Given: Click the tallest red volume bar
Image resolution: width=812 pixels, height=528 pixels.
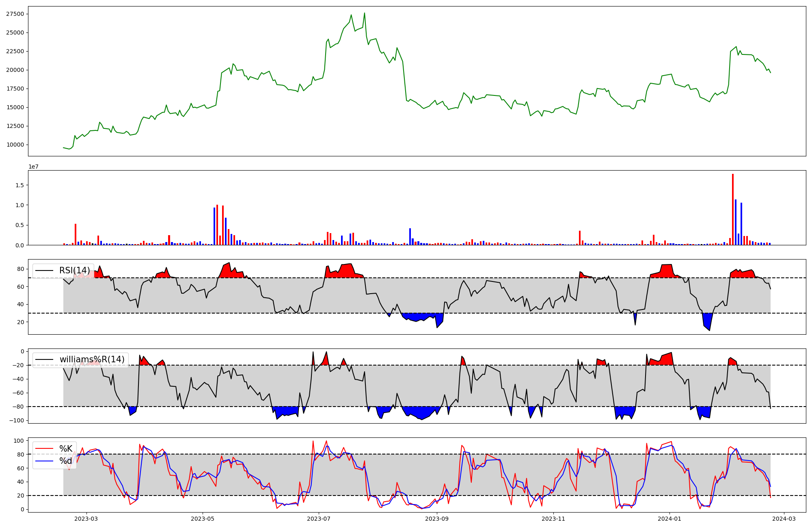Looking at the screenshot, I should (733, 209).
